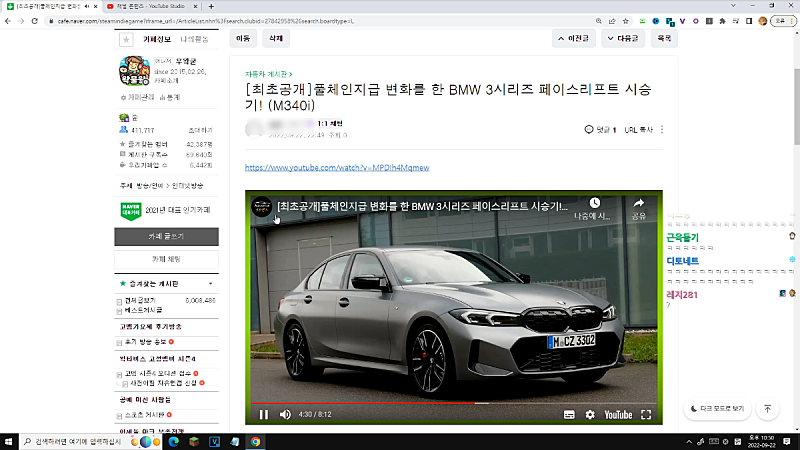
Task: Enter fullscreen in the video player
Action: pyautogui.click(x=646, y=415)
